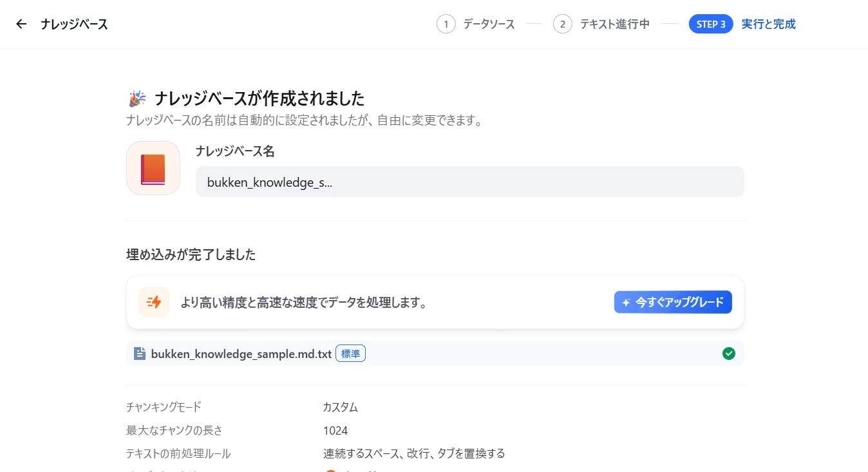Click the green checkmark status icon
Viewport: 868px width, 472px height.
click(728, 354)
